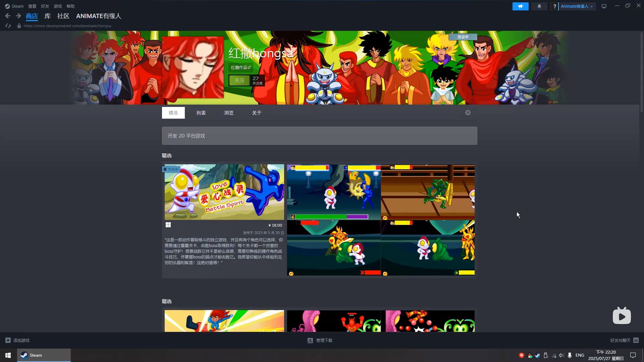The width and height of the screenshot is (644, 362).
Task: Click the 管理下载 download icon
Action: (x=310, y=340)
